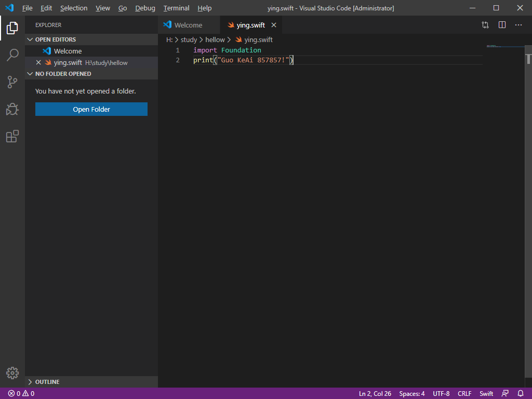Change file encoding via UTF-8

pos(441,394)
